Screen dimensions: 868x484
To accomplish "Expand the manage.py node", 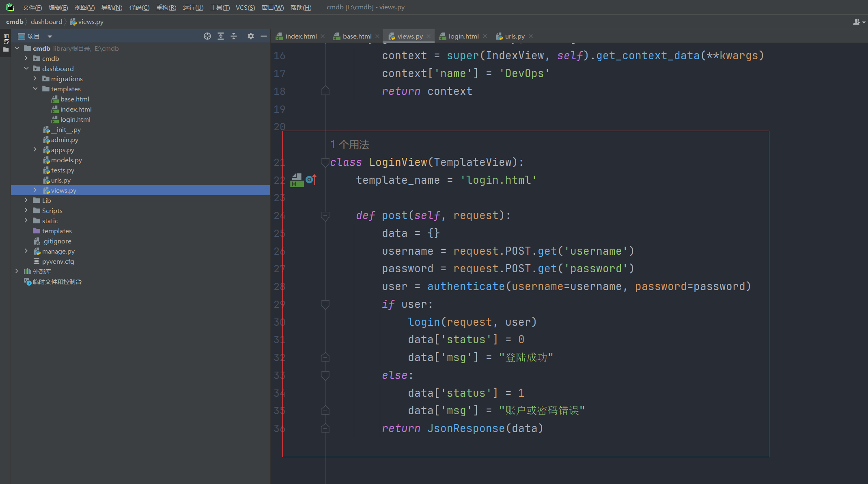I will pos(26,251).
